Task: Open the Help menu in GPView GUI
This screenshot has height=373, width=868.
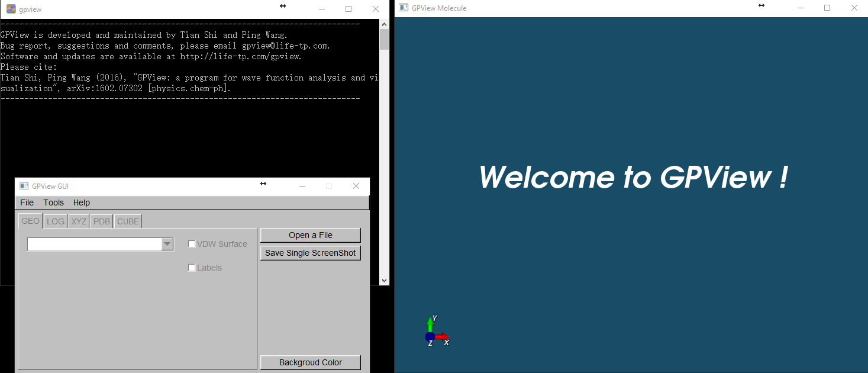Action: pos(82,202)
